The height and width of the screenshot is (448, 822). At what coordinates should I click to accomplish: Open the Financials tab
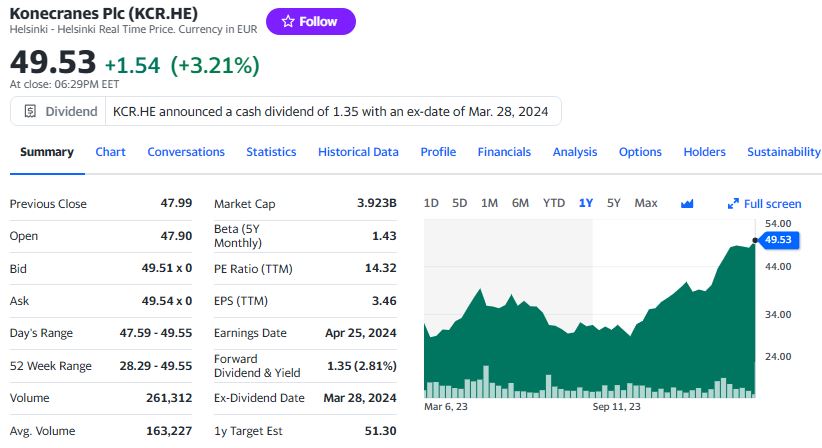(x=504, y=152)
